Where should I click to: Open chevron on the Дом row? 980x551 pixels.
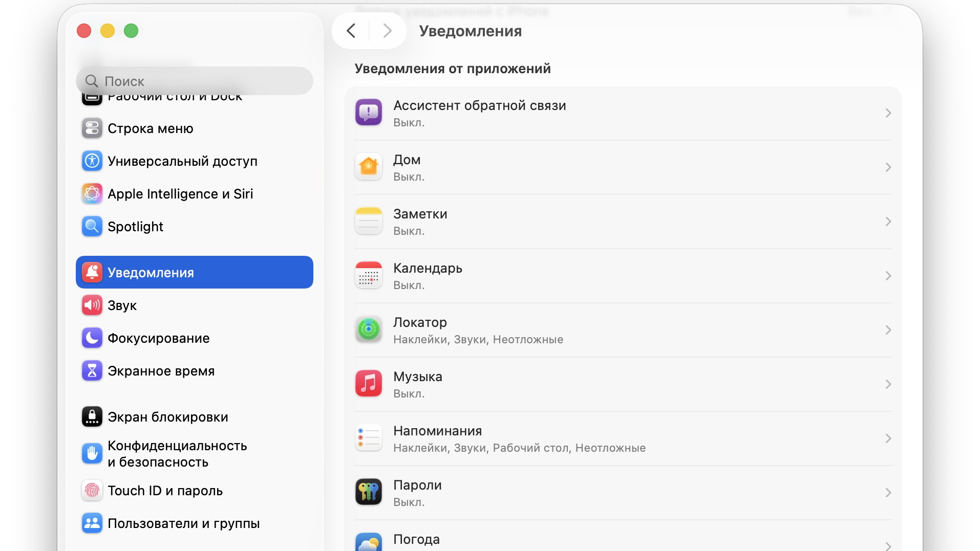pyautogui.click(x=888, y=167)
